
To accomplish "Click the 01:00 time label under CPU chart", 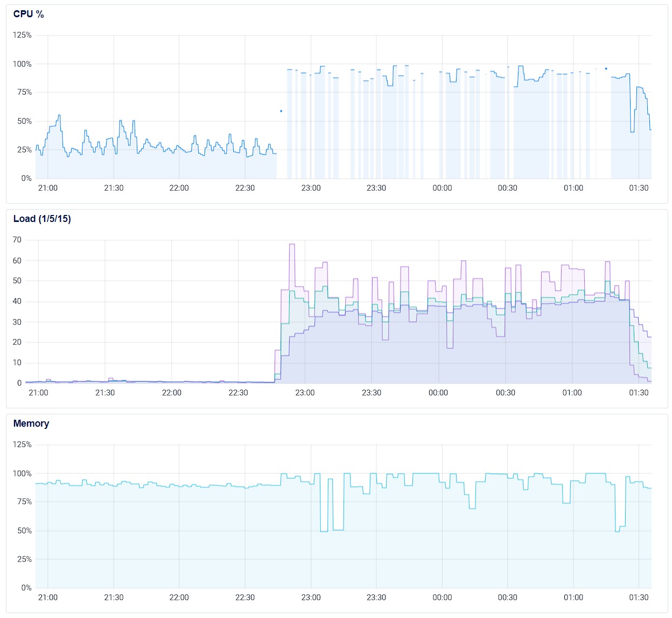I will pyautogui.click(x=573, y=188).
